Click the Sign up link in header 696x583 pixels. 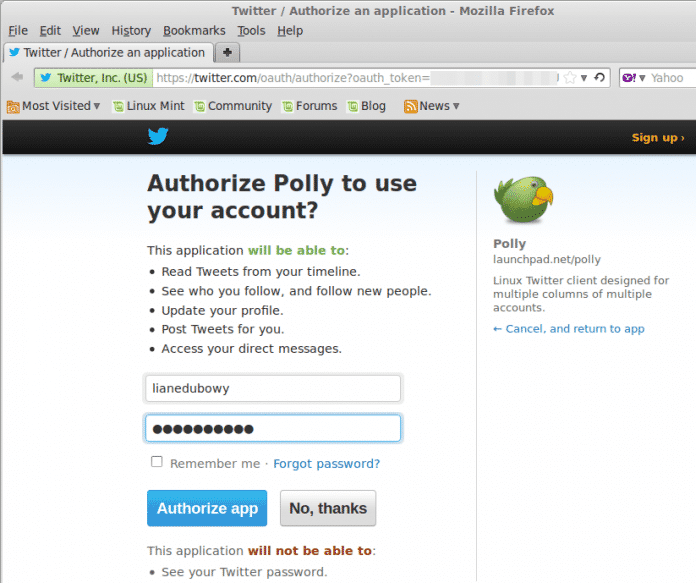(x=657, y=137)
